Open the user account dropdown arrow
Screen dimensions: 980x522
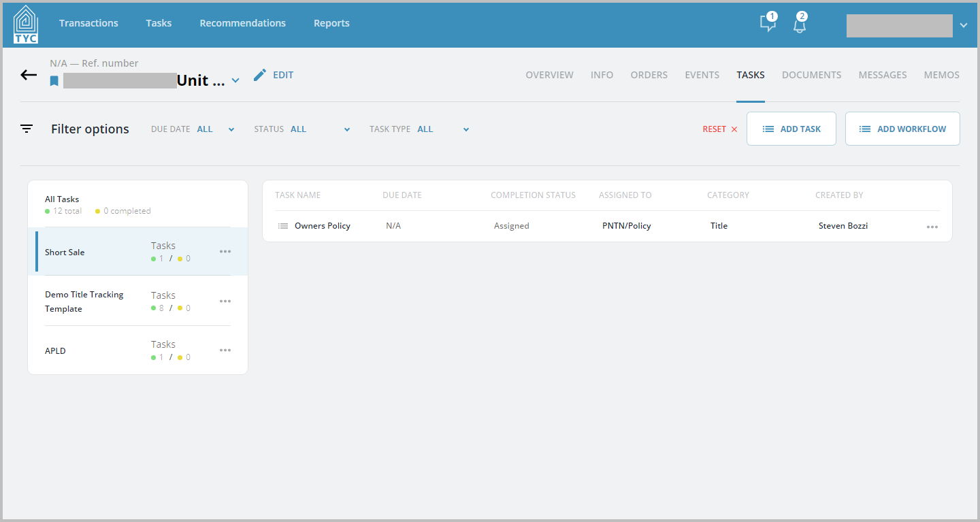point(964,25)
